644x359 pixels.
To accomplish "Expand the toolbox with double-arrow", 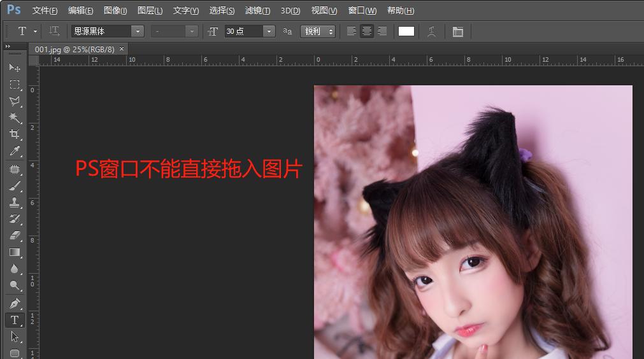I will (x=8, y=46).
